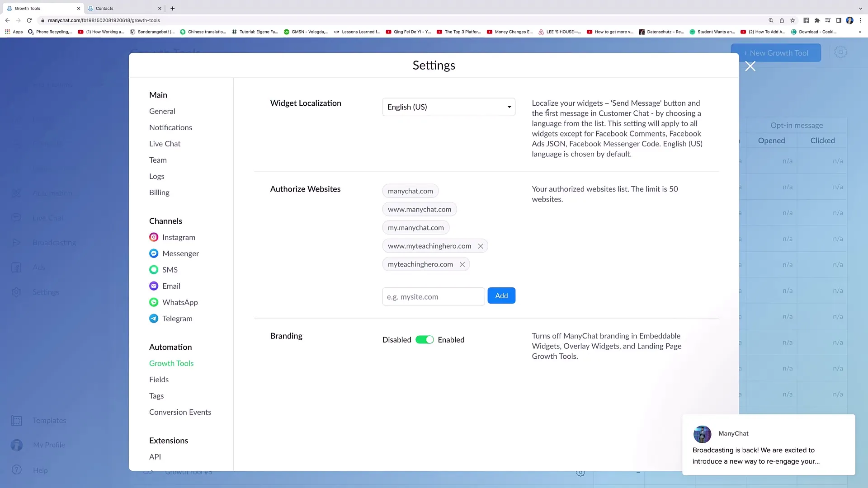This screenshot has height=488, width=868.
Task: Open Messenger channel settings
Action: (x=174, y=253)
